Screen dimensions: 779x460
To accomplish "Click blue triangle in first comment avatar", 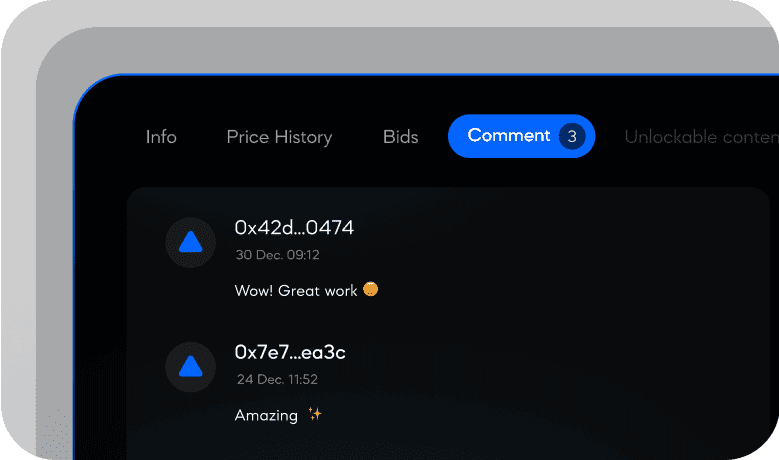I will (x=190, y=242).
